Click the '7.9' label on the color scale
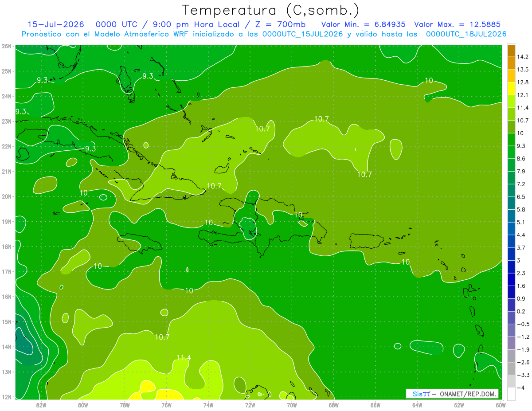 pyautogui.click(x=521, y=171)
